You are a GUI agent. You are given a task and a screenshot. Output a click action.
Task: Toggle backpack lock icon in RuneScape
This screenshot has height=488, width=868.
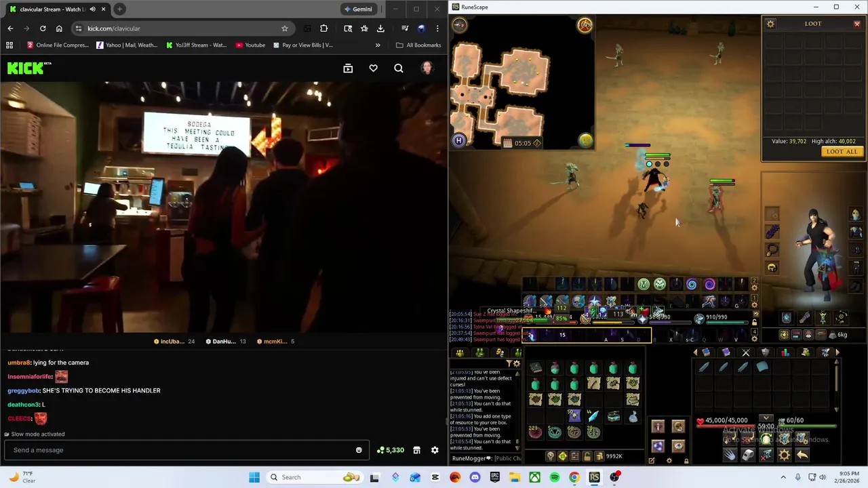[587, 456]
